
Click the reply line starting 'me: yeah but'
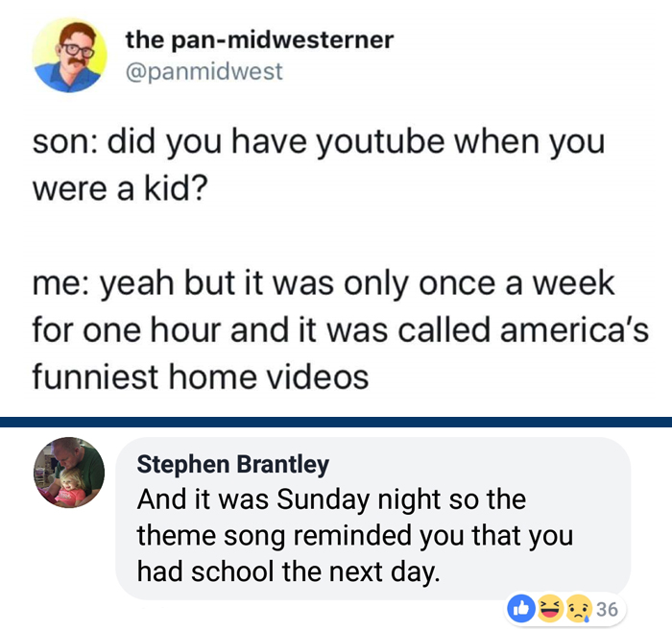[x=324, y=284]
